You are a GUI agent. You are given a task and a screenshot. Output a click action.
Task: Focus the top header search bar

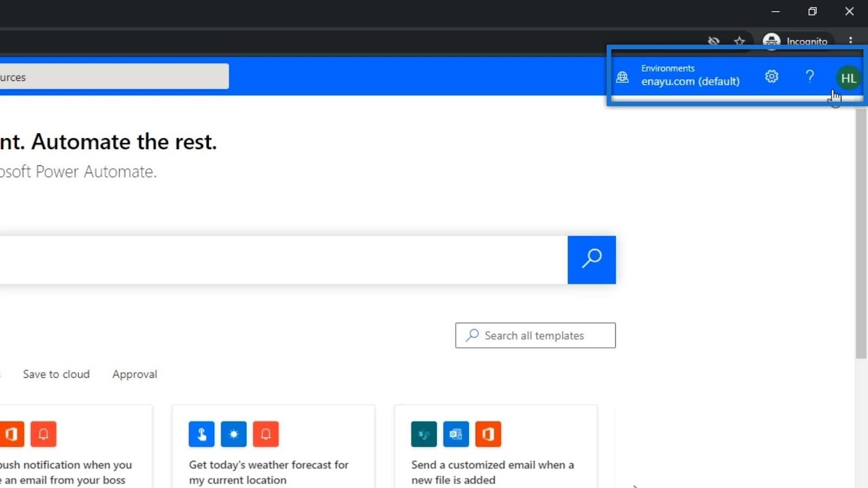point(114,76)
